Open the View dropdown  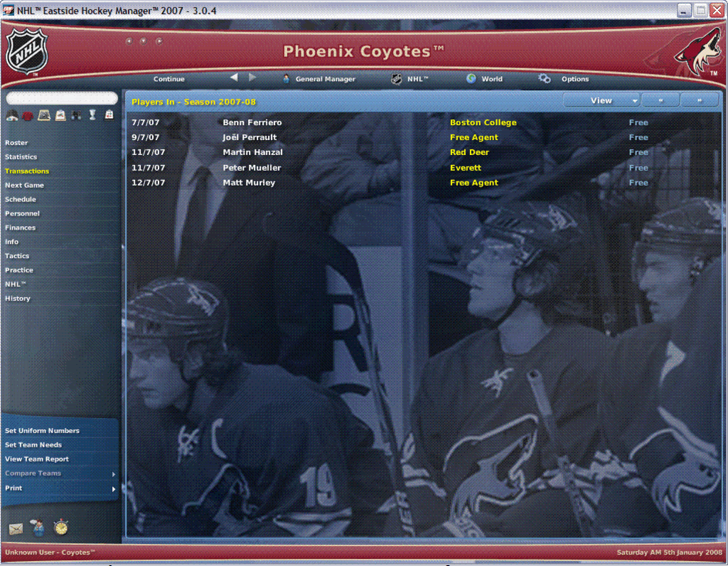[601, 100]
